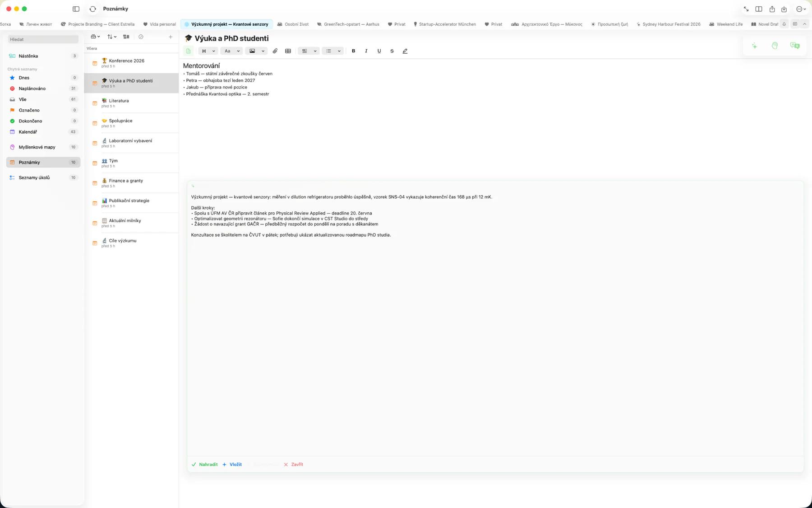Open Myšlenkové mapy in the sidebar
The width and height of the screenshot is (812, 508).
tap(43, 147)
